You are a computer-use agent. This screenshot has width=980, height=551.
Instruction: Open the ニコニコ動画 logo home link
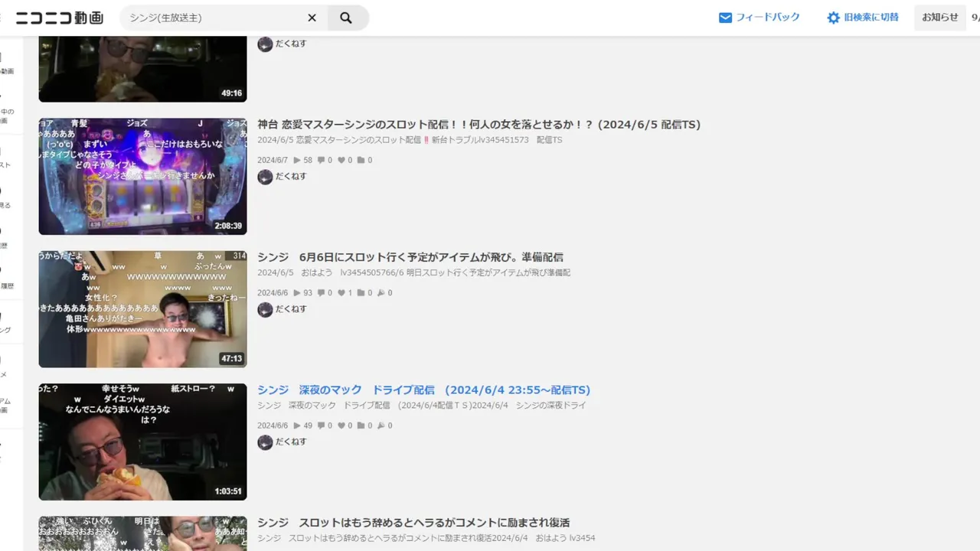tap(60, 18)
